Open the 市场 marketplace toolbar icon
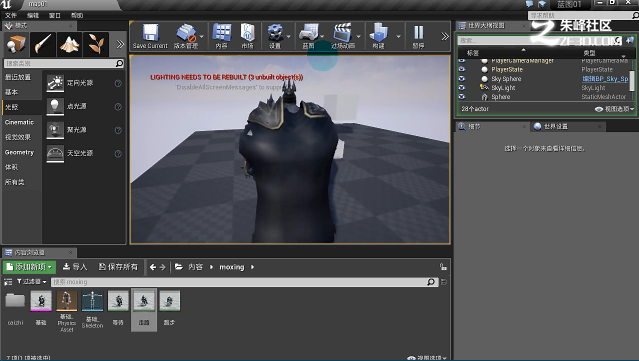This screenshot has height=361, width=639. click(x=247, y=36)
